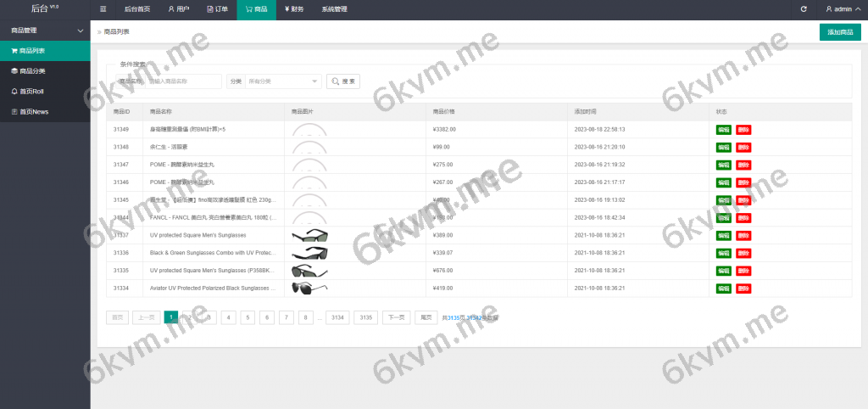Click the 添加商品 button
Screen dimensions: 868x409
pyautogui.click(x=839, y=32)
